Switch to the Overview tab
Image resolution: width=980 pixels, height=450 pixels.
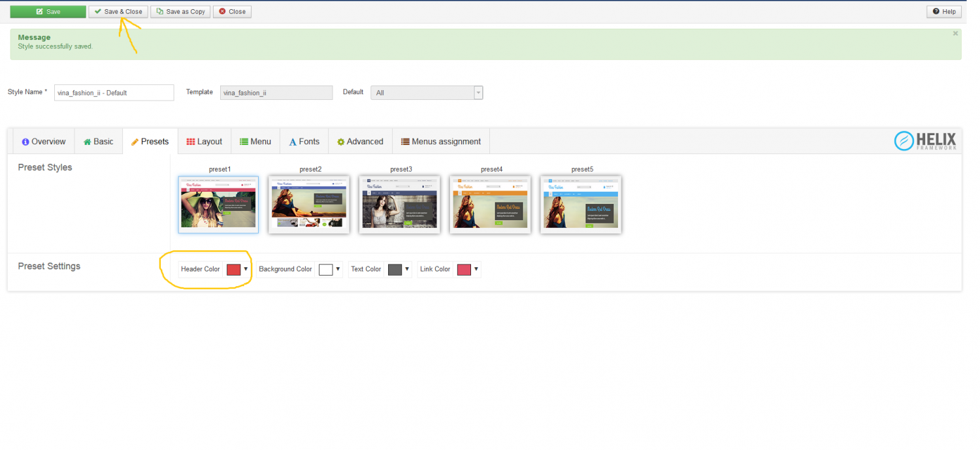pyautogui.click(x=44, y=142)
